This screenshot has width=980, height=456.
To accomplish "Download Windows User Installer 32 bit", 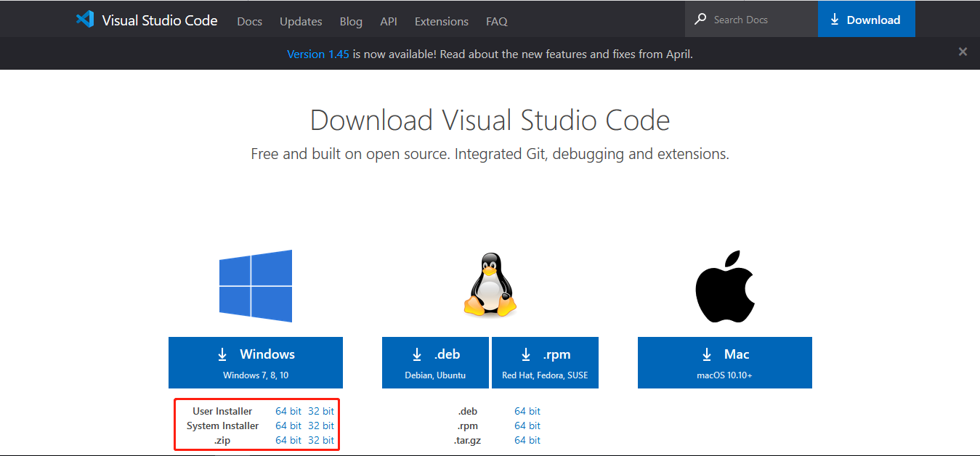I will coord(321,411).
